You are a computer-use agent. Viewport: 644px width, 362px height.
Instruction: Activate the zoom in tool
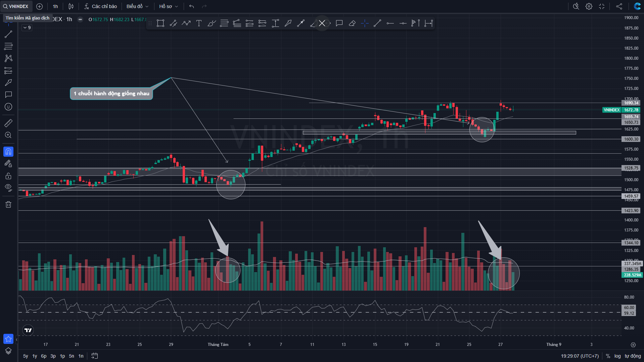tap(8, 135)
